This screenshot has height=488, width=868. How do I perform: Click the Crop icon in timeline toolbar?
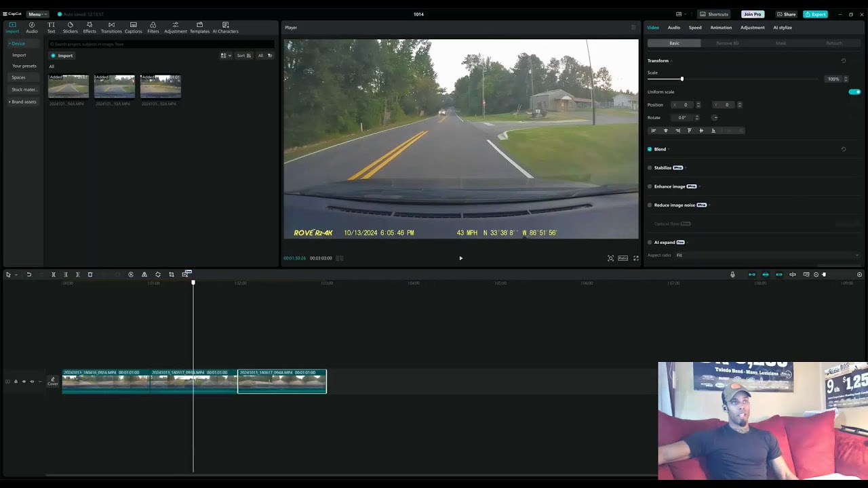(x=172, y=274)
